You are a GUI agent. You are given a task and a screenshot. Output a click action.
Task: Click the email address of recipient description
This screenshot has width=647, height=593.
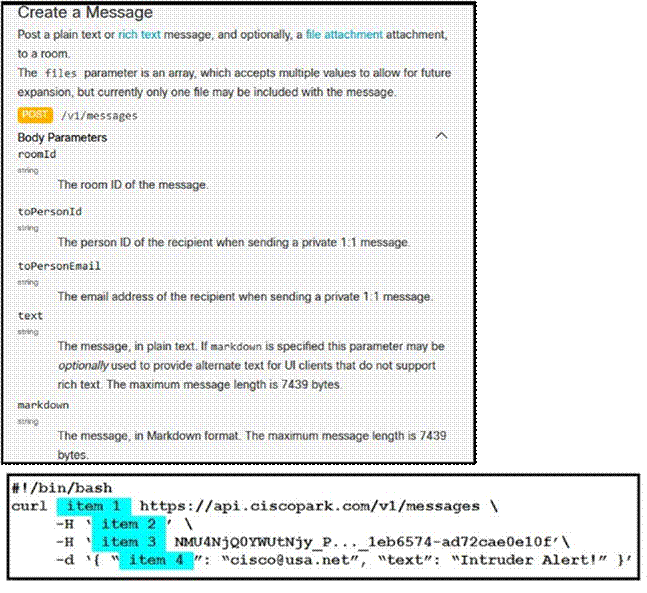[x=245, y=297]
